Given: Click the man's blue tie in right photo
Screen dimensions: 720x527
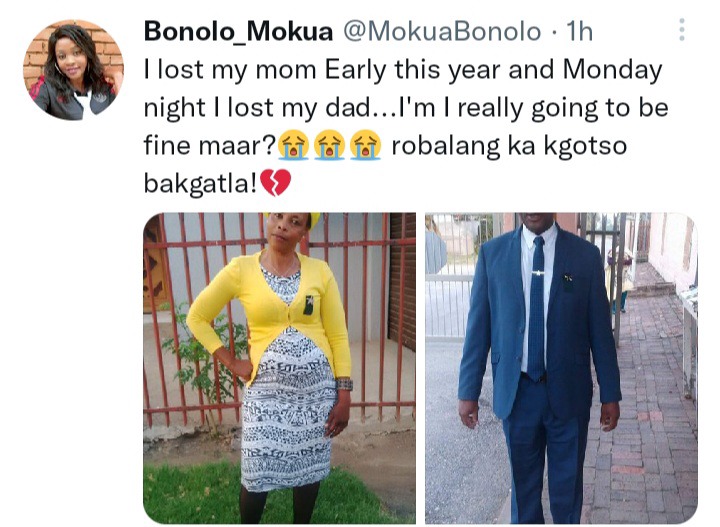Looking at the screenshot, I should pyautogui.click(x=536, y=308).
